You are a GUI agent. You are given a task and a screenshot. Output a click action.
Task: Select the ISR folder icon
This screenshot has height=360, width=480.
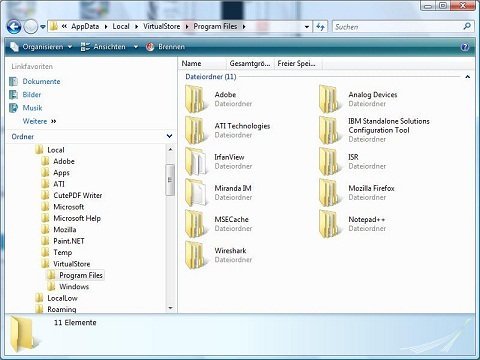(x=330, y=161)
